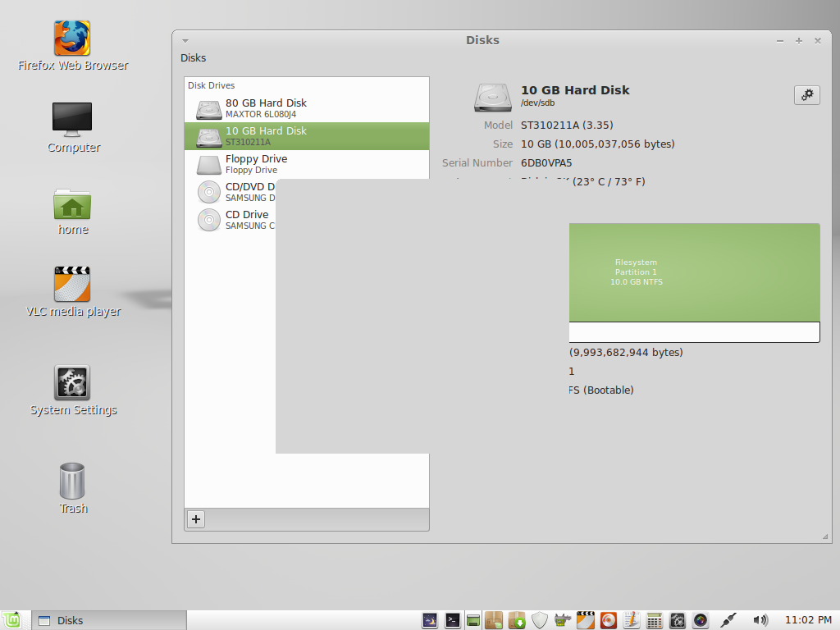Screen dimensions: 840x630
Task: Open the caliper hardware tool panel icon
Action: pyautogui.click(x=563, y=620)
